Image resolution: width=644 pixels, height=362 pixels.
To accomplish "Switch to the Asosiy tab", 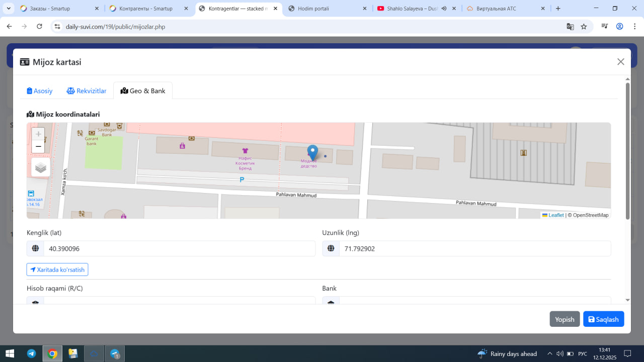I will pyautogui.click(x=40, y=91).
